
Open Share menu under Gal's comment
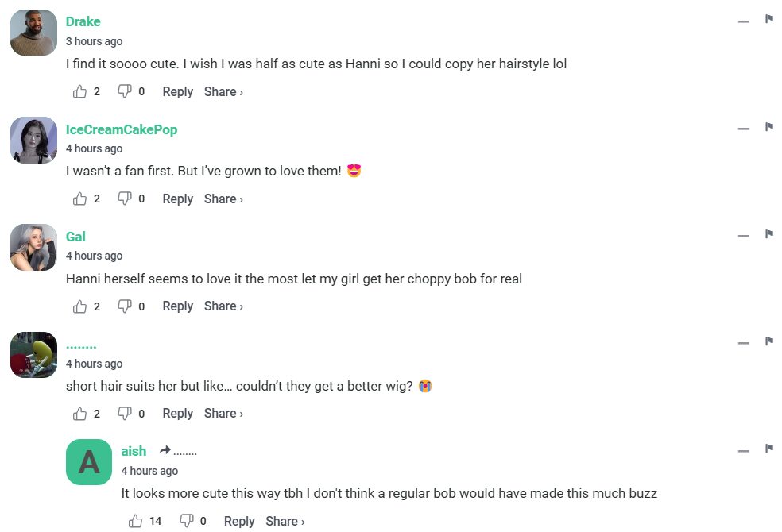(223, 306)
